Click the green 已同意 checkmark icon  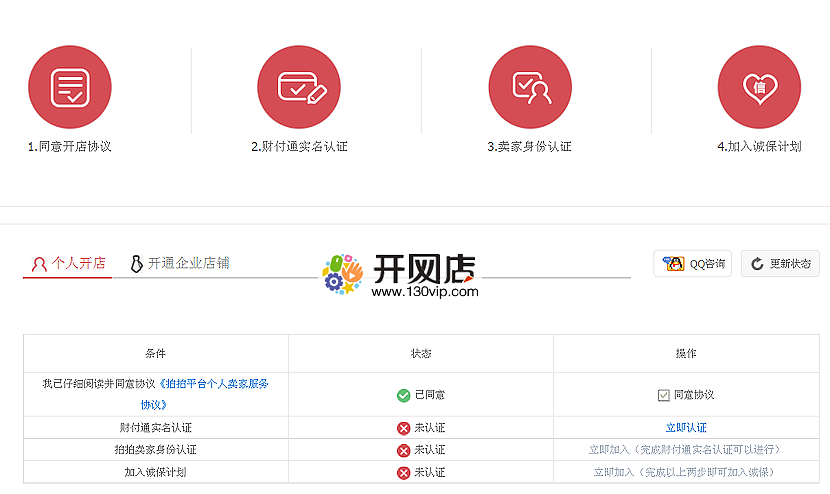pyautogui.click(x=403, y=395)
